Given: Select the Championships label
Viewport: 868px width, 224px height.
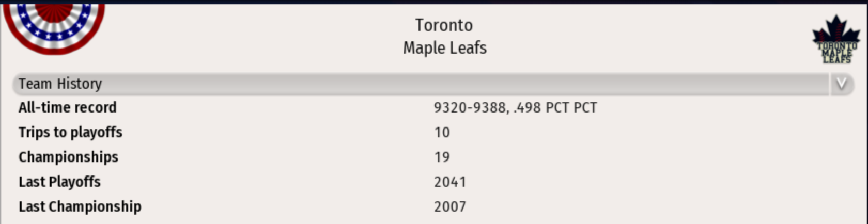Looking at the screenshot, I should (68, 157).
